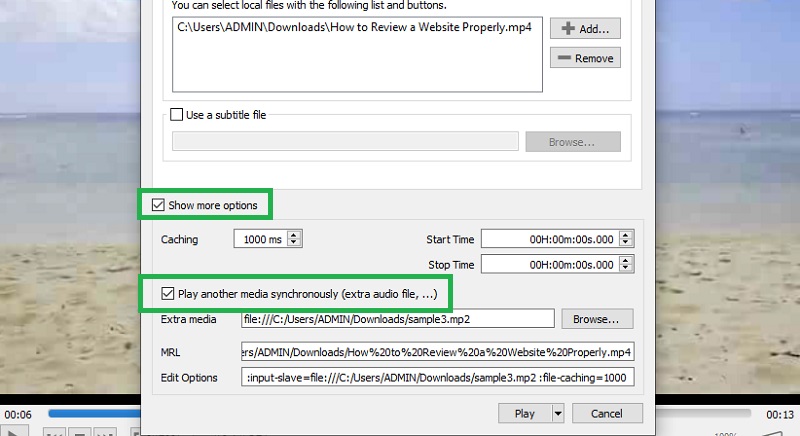This screenshot has width=800, height=436.
Task: Click the Stop Time input field
Action: [549, 265]
